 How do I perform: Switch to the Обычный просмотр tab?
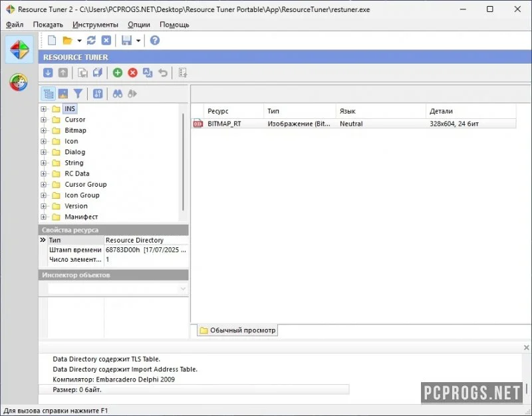[x=237, y=330]
